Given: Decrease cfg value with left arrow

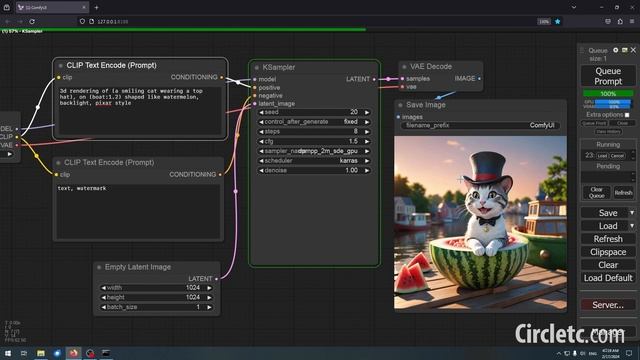Looking at the screenshot, I should tap(261, 141).
